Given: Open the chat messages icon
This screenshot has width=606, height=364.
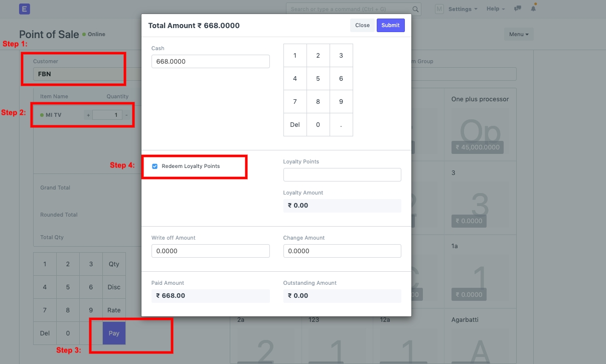Looking at the screenshot, I should 518,9.
